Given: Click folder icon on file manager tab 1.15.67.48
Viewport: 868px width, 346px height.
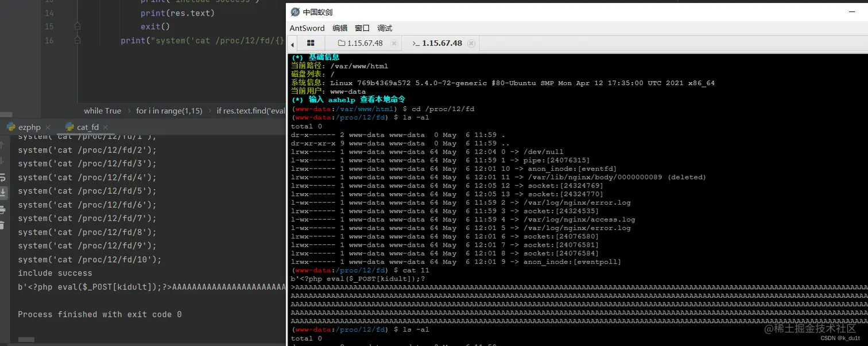Looking at the screenshot, I should click(341, 43).
